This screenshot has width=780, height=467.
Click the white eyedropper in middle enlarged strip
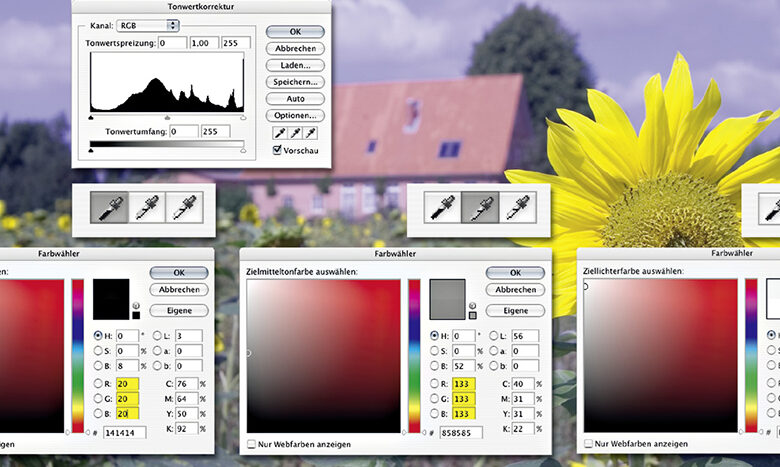(x=517, y=207)
